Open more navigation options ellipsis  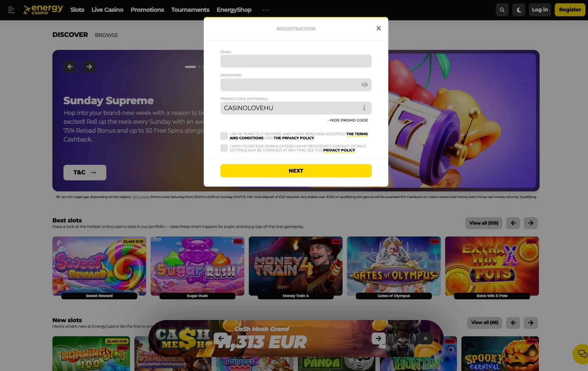[x=266, y=10]
